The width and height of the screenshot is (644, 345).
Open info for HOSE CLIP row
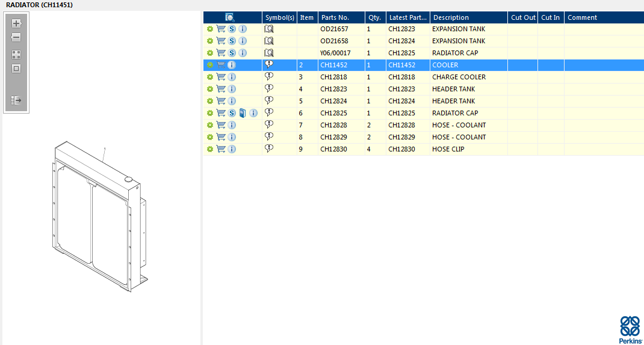coord(232,149)
